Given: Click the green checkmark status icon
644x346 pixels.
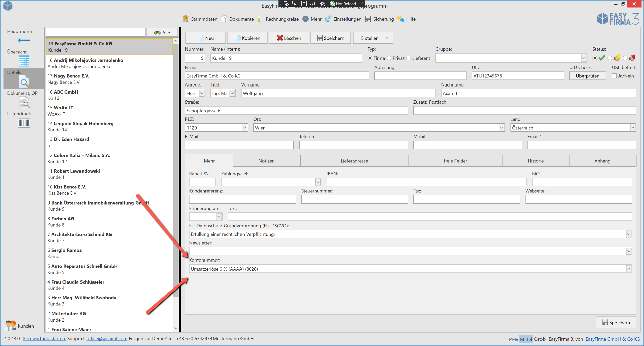Looking at the screenshot, I should [602, 58].
